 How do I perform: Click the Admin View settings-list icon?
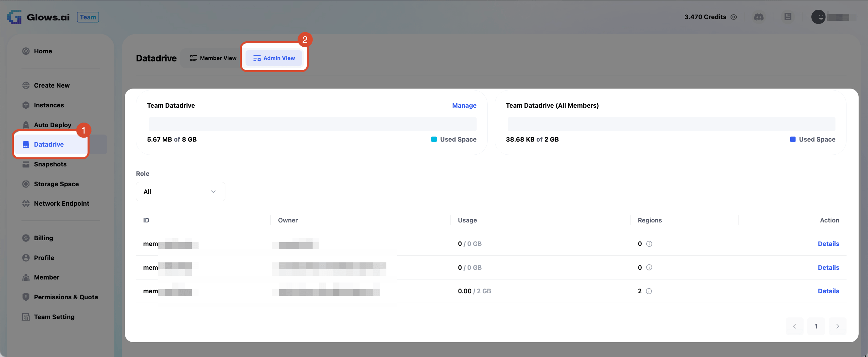coord(257,58)
